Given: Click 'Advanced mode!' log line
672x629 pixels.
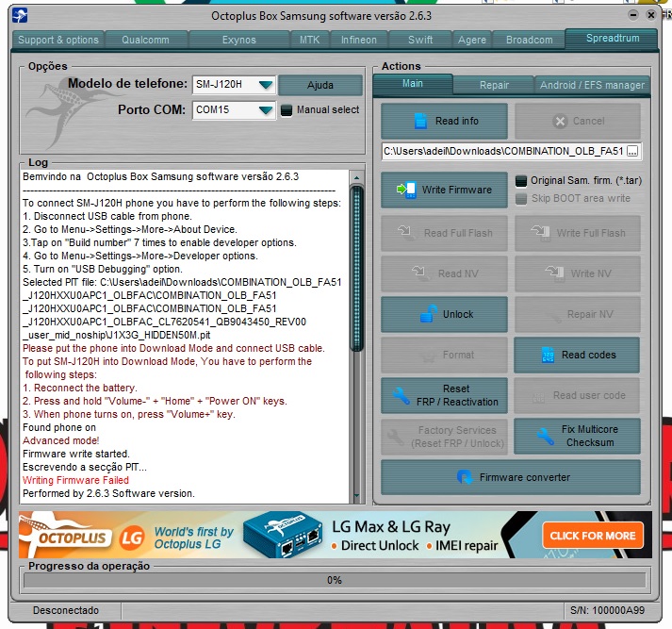Looking at the screenshot, I should click(x=61, y=440).
